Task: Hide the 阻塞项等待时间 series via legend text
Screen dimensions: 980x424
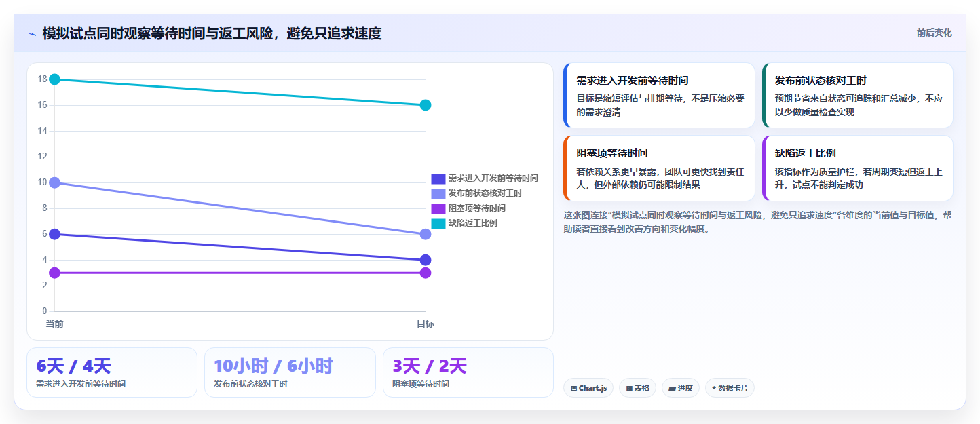Action: click(x=477, y=208)
